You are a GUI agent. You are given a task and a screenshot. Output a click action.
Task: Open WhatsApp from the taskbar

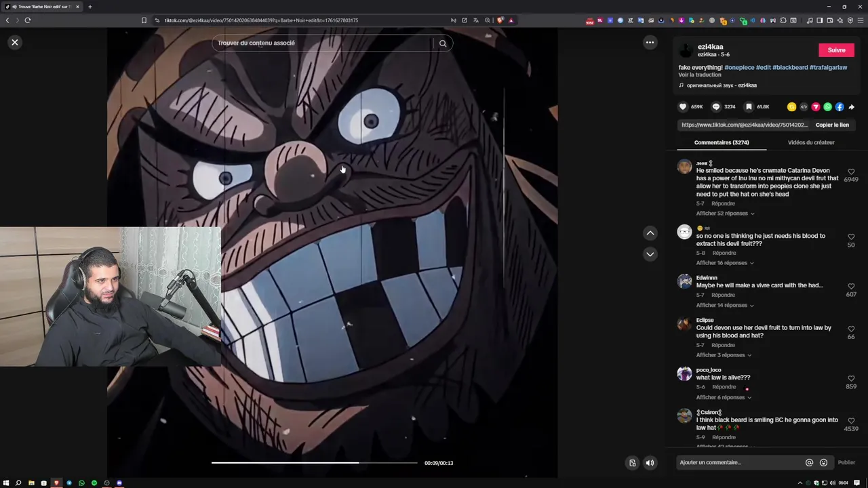click(81, 483)
